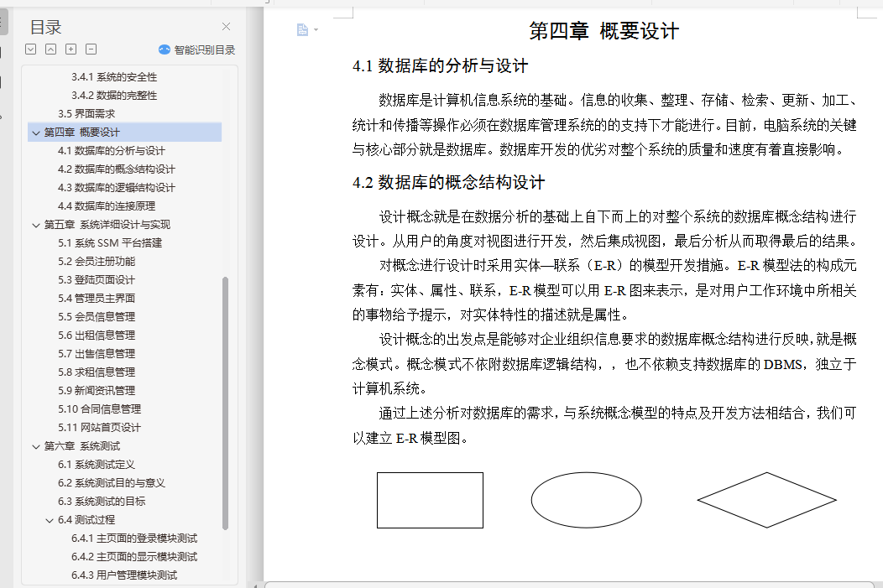
Task: Click the plus icon to promote heading level
Action: (x=71, y=49)
